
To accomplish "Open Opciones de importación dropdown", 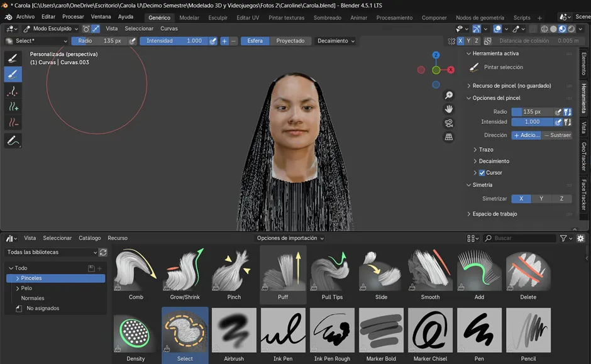I will tap(290, 238).
